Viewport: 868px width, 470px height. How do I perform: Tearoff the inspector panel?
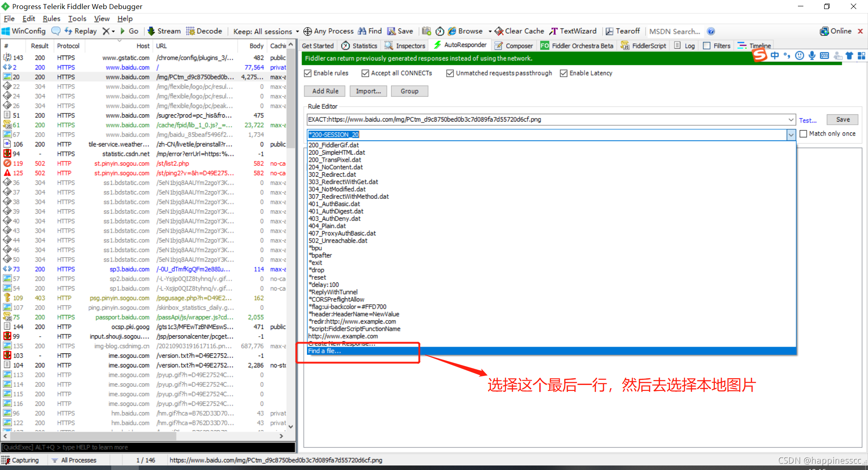click(x=623, y=31)
